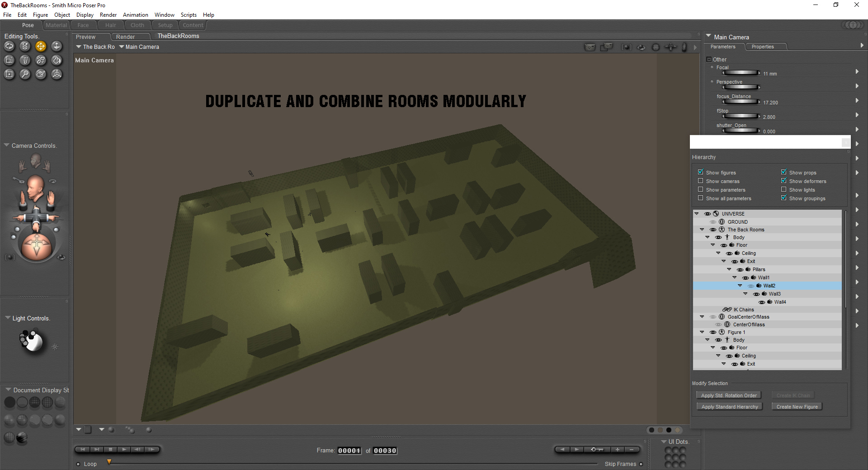Image resolution: width=868 pixels, height=470 pixels.
Task: Click the Focal parameter dial slider
Action: click(x=741, y=73)
